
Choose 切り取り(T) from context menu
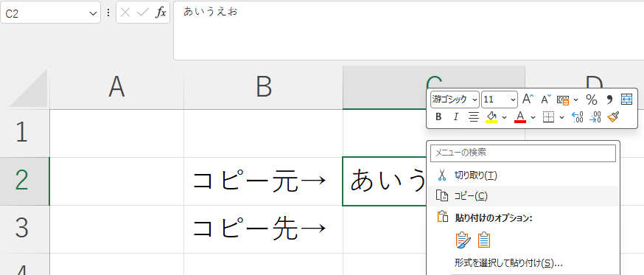[523, 175]
